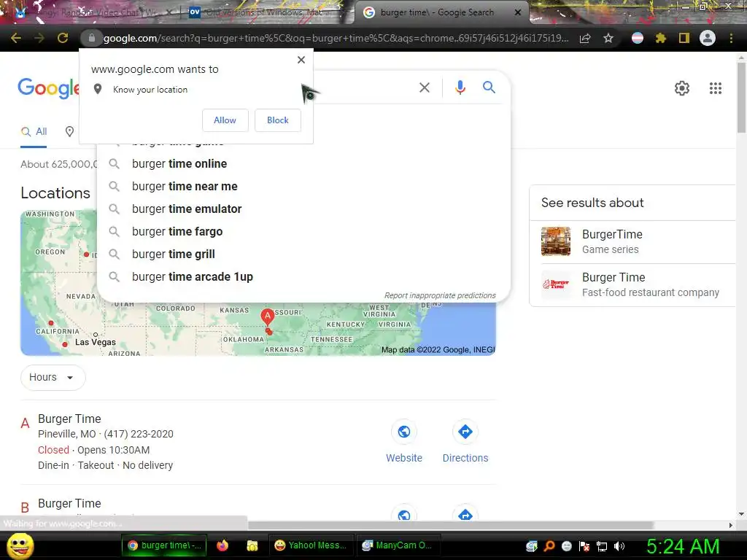Click the address bar URL
Viewport: 747px width, 560px height.
pos(336,38)
